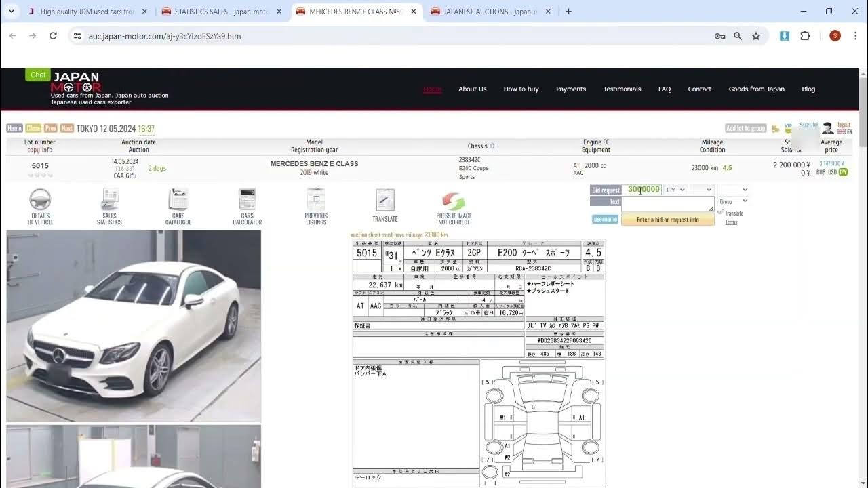Go back with the browser back arrow
The image size is (868, 488).
coord(12,36)
